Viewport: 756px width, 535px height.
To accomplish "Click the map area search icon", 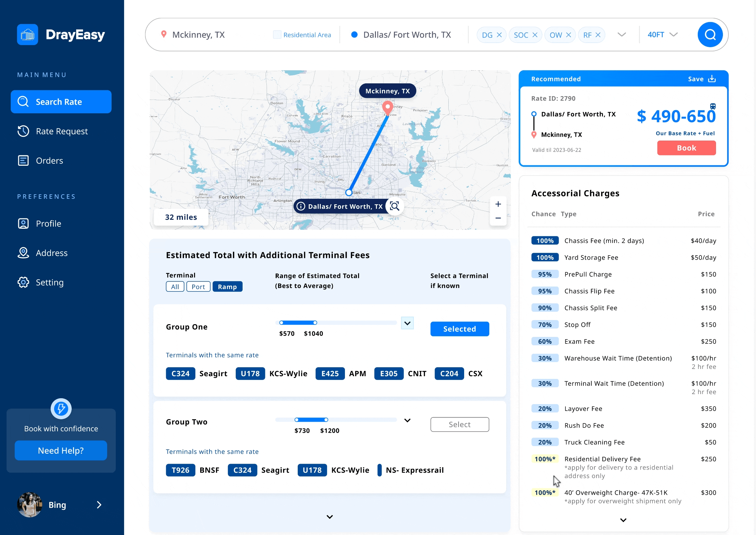I will click(395, 206).
